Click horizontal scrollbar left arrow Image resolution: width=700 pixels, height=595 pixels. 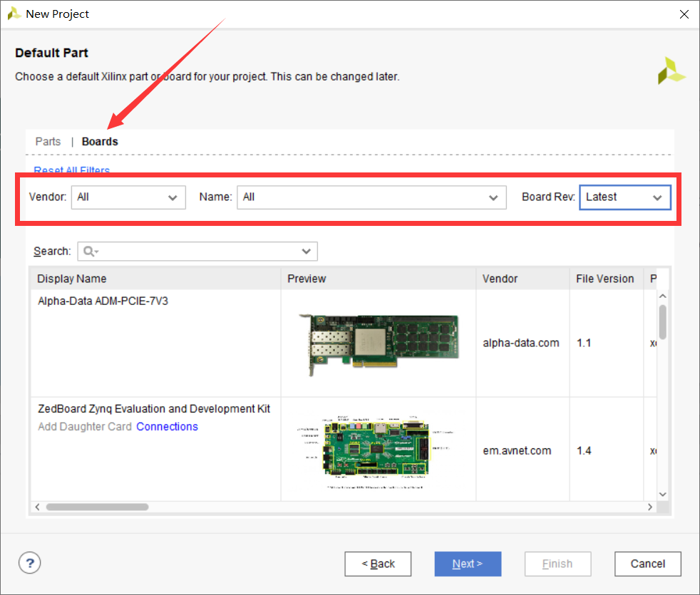[x=38, y=507]
